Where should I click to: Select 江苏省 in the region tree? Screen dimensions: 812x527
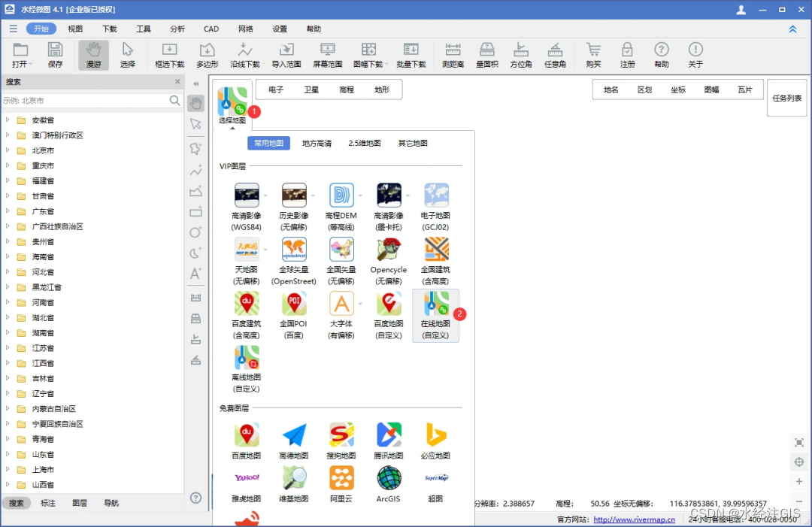43,348
